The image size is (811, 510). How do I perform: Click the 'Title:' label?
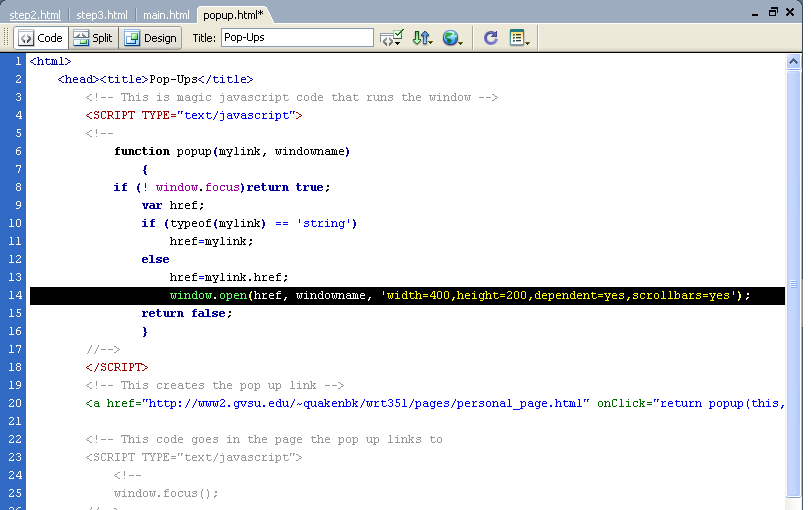tap(204, 38)
